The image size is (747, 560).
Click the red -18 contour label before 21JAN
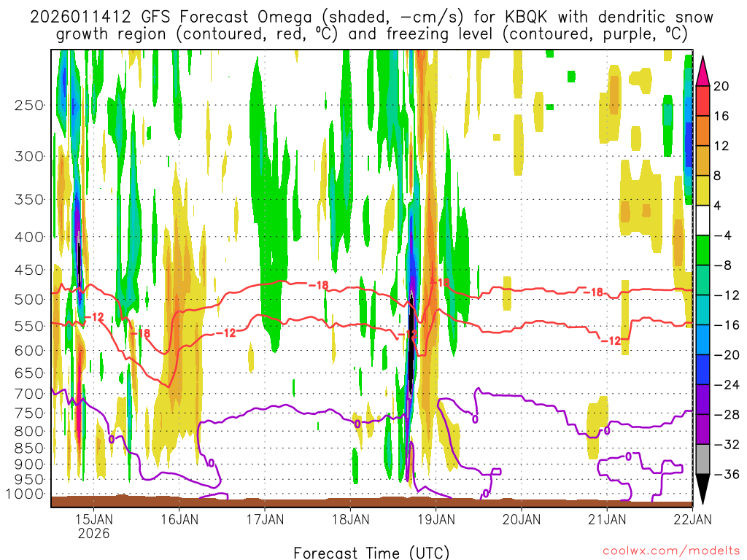(593, 292)
